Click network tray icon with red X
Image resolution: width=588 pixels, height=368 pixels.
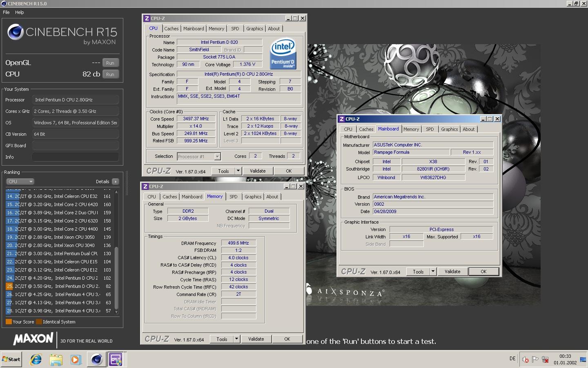tap(545, 359)
